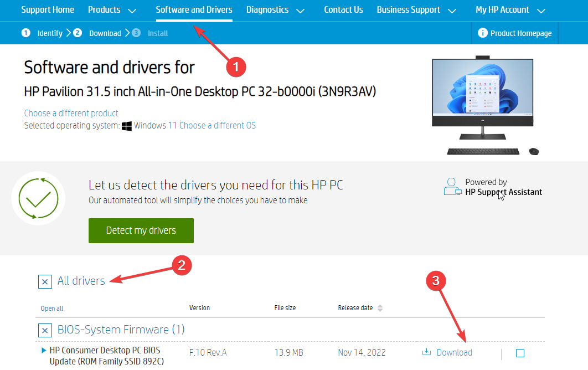Choose a different OS

[218, 125]
